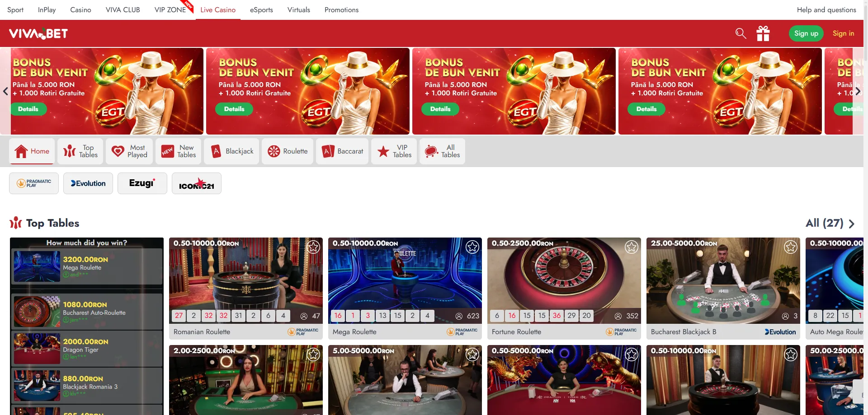Favorite Bucharest Blackjack B table star
868x415 pixels.
791,247
